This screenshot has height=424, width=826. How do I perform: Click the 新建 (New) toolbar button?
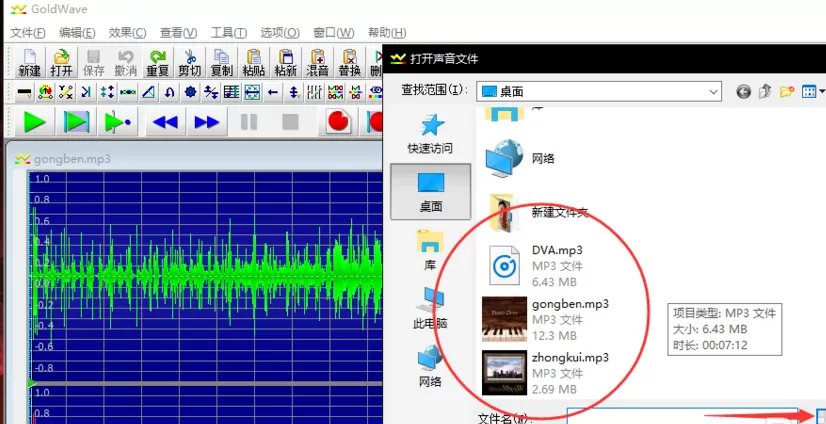[30, 63]
